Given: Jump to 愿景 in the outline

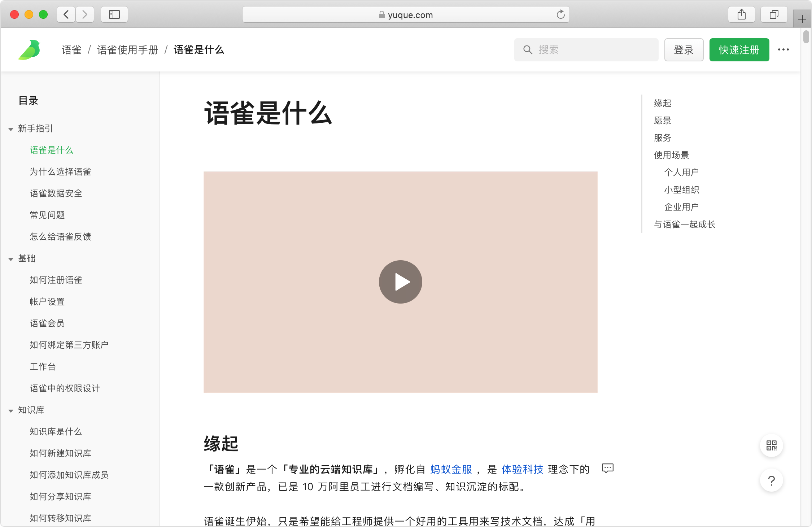Looking at the screenshot, I should (x=663, y=121).
